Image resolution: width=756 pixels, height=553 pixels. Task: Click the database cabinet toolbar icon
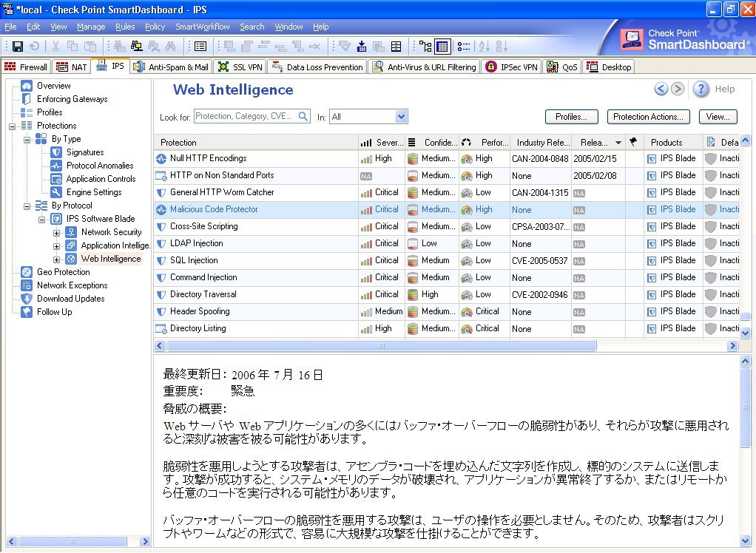pos(396,47)
